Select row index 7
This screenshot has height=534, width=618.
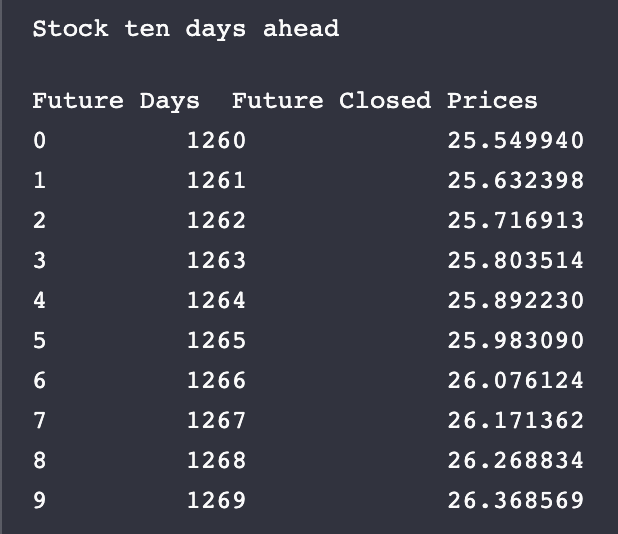click(39, 421)
